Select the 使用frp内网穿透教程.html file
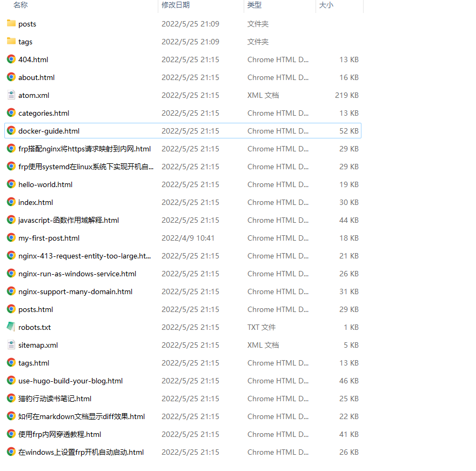The width and height of the screenshot is (476, 471). point(59,434)
